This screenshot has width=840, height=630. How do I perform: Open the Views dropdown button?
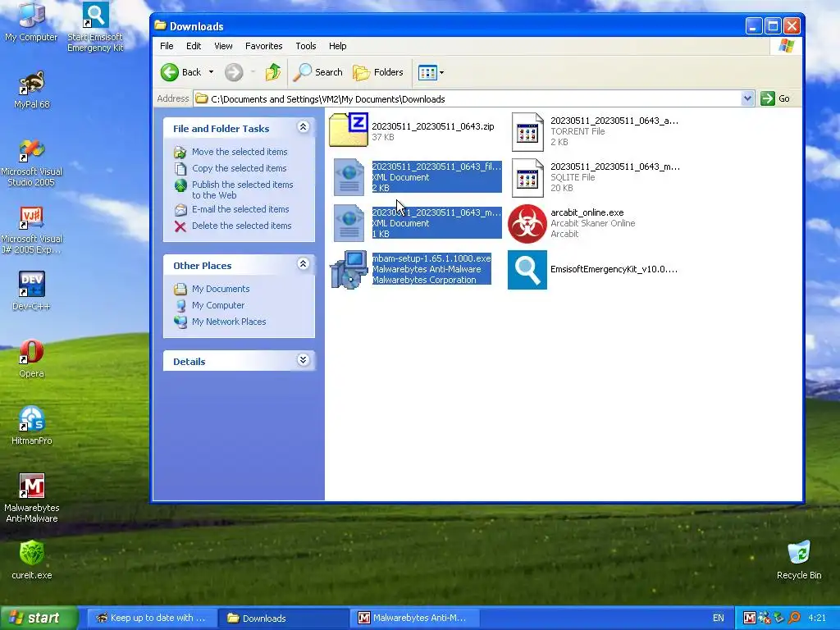click(x=431, y=72)
